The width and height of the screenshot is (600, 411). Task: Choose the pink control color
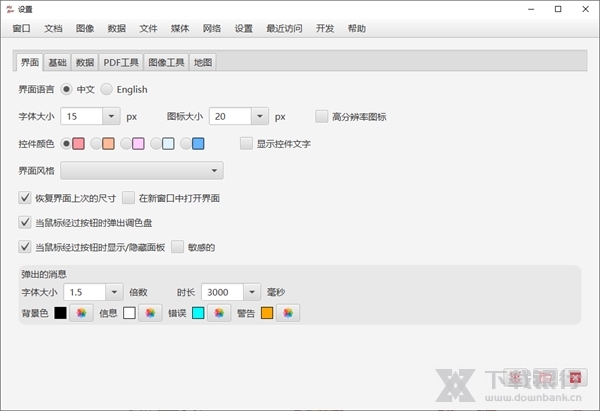pos(126,144)
